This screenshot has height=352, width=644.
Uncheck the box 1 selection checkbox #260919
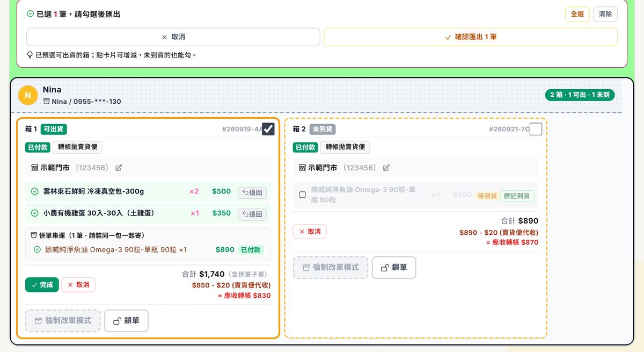(268, 129)
